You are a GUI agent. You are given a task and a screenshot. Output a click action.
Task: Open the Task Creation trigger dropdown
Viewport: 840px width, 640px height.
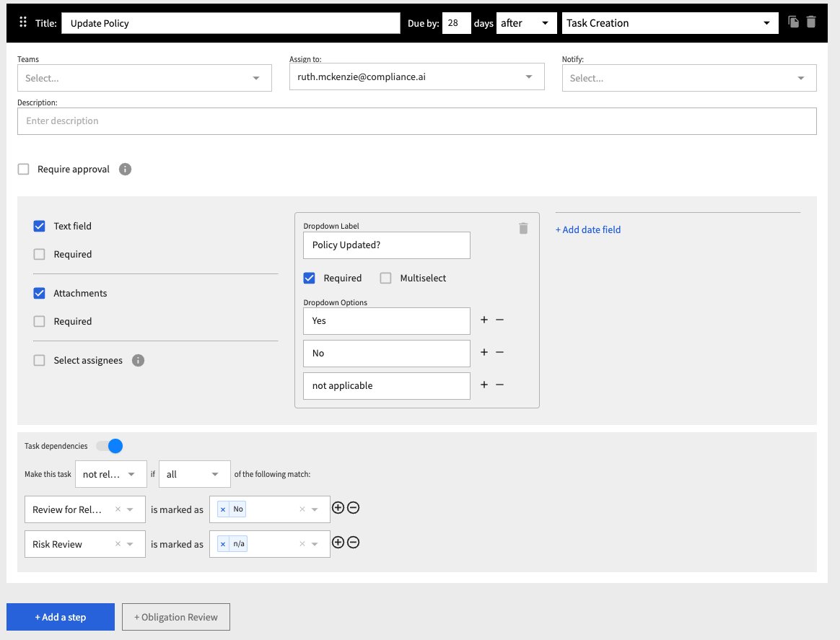tap(670, 22)
